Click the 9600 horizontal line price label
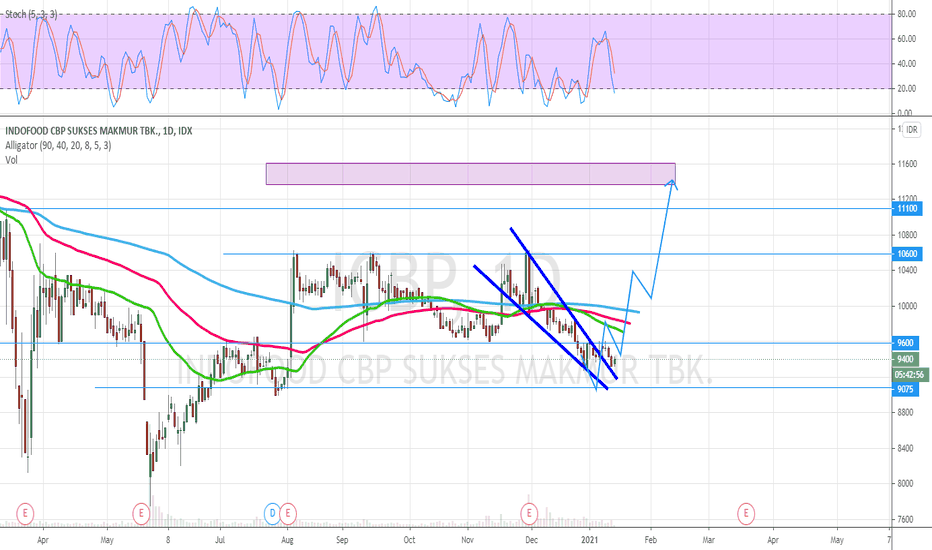 click(x=905, y=343)
